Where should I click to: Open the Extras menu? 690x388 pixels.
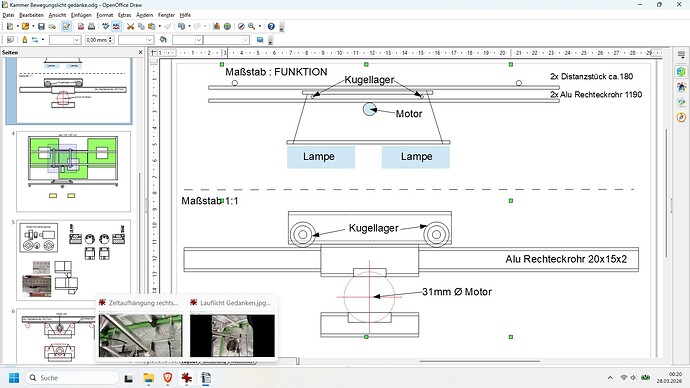coord(125,15)
